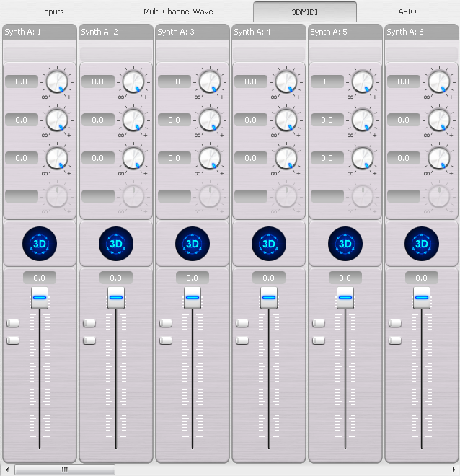Open 3D panner for Synth A: 6

coord(422,244)
